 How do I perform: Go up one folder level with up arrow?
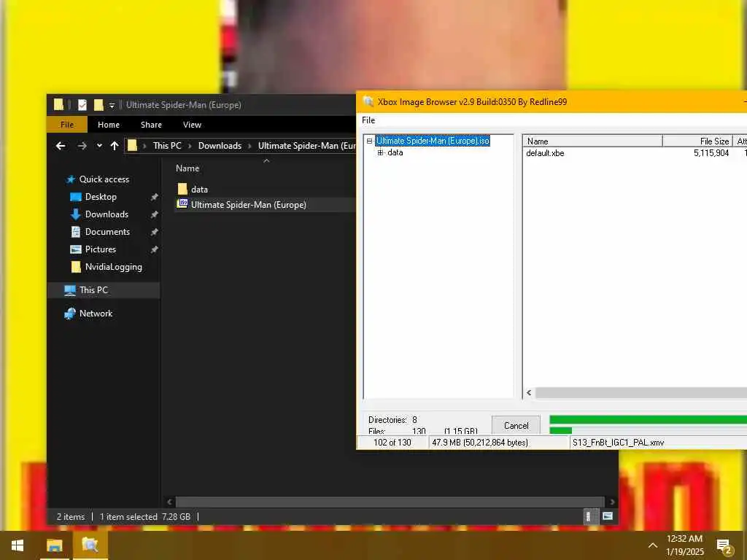(x=115, y=146)
